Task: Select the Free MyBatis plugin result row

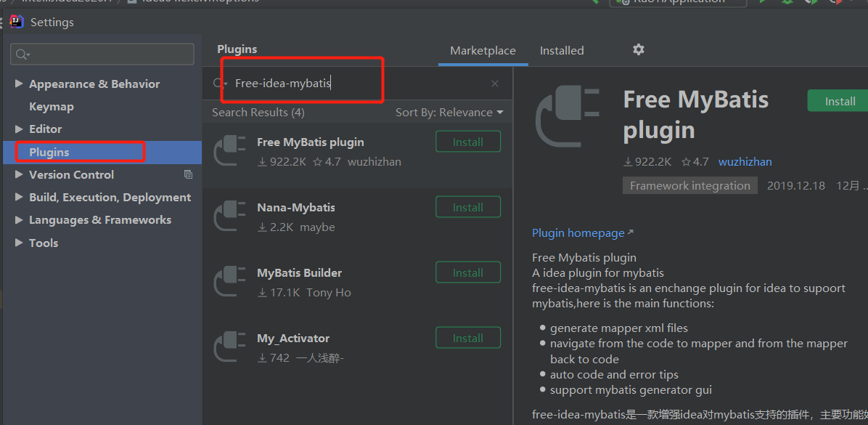Action: pyautogui.click(x=358, y=155)
